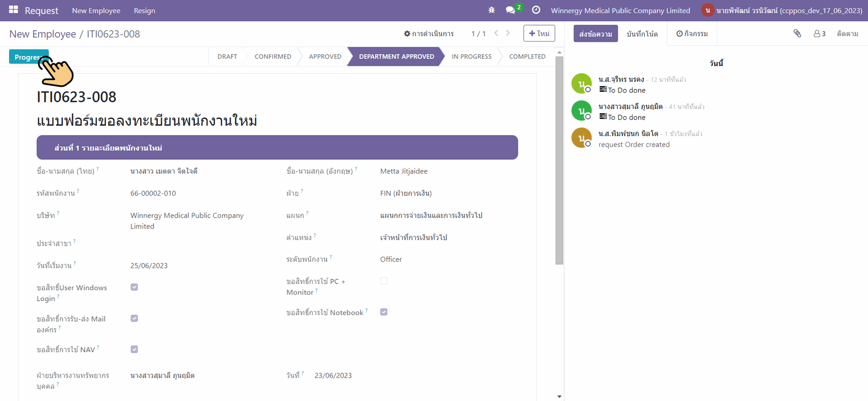Open the activities clock icon
The width and height of the screenshot is (868, 401).
(536, 10)
